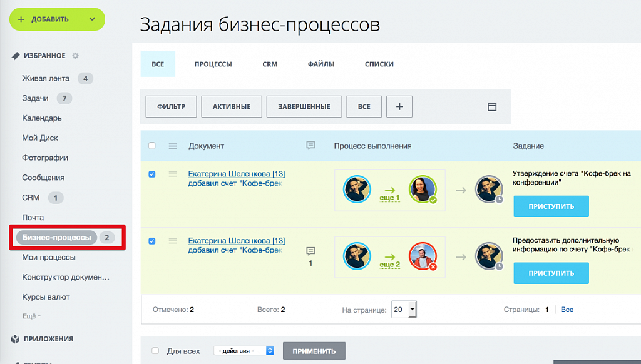Screen dimensions: 641x364
Task: Click first blue-ringed avatar in first row
Action: coord(357,189)
